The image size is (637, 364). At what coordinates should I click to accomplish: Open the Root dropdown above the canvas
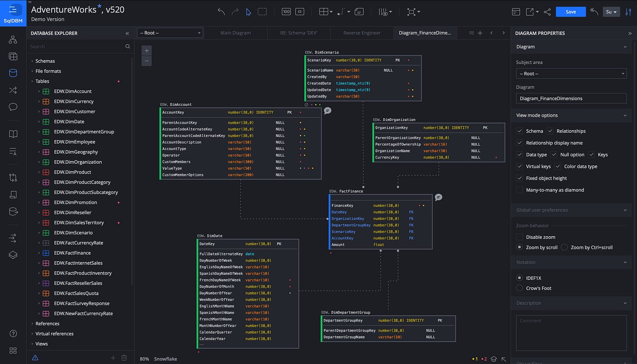[x=170, y=33]
